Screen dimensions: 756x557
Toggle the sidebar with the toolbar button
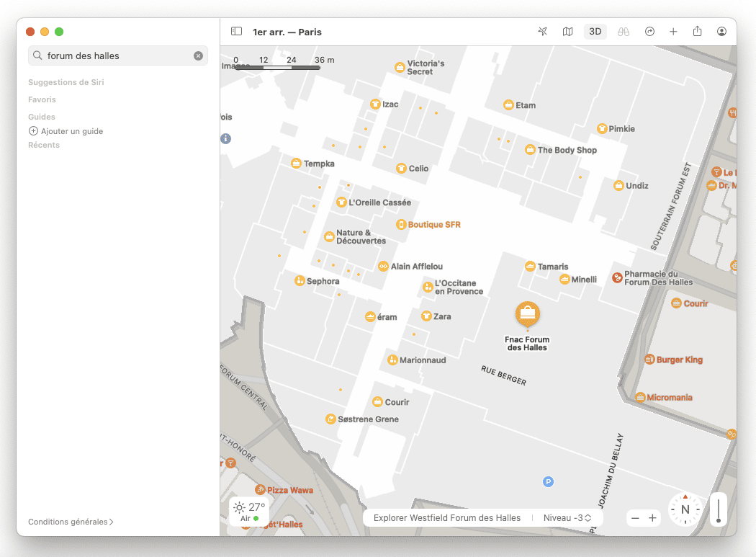coord(236,32)
